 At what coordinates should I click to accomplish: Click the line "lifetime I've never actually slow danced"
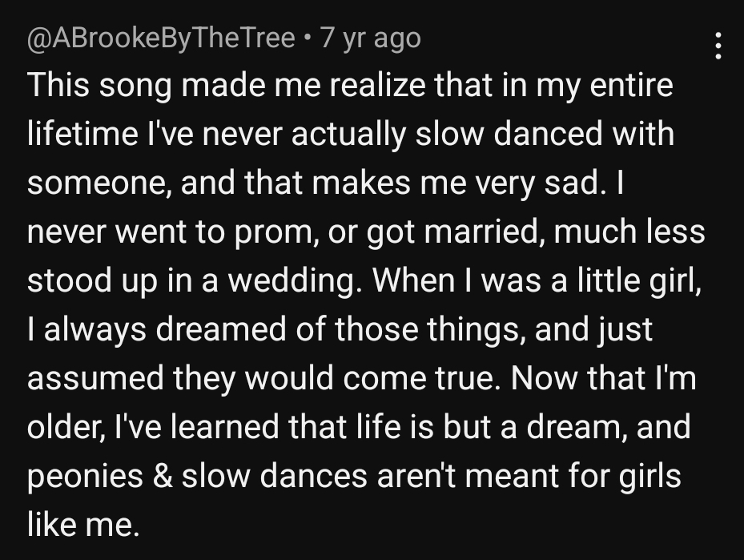[351, 134]
